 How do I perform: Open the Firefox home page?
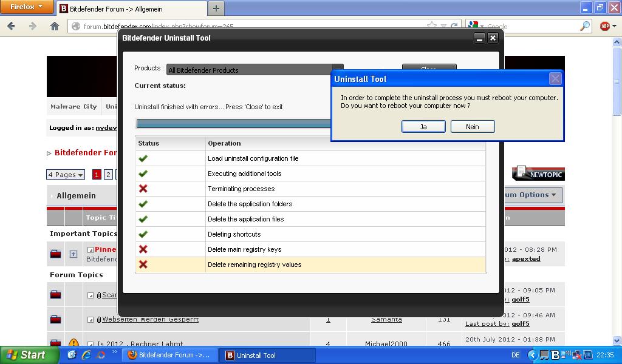click(55, 26)
